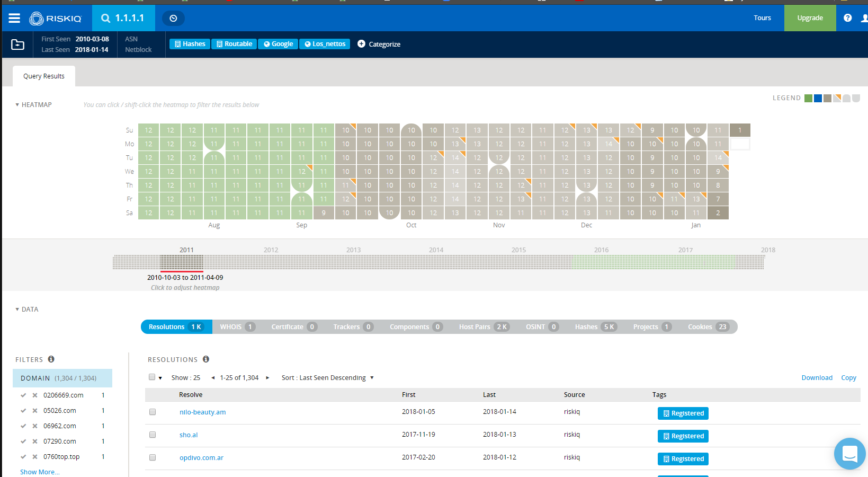Click the Resolutions info icon

click(x=206, y=359)
